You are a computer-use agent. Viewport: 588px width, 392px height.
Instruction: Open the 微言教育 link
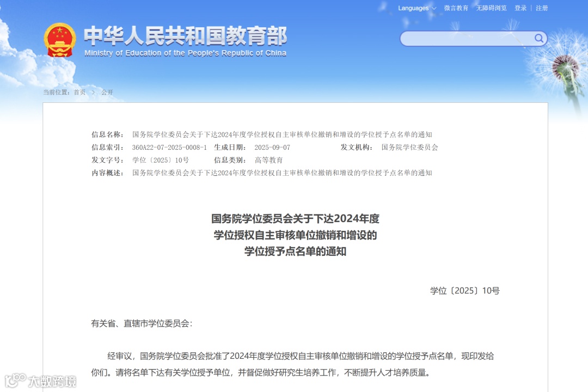pyautogui.click(x=456, y=8)
